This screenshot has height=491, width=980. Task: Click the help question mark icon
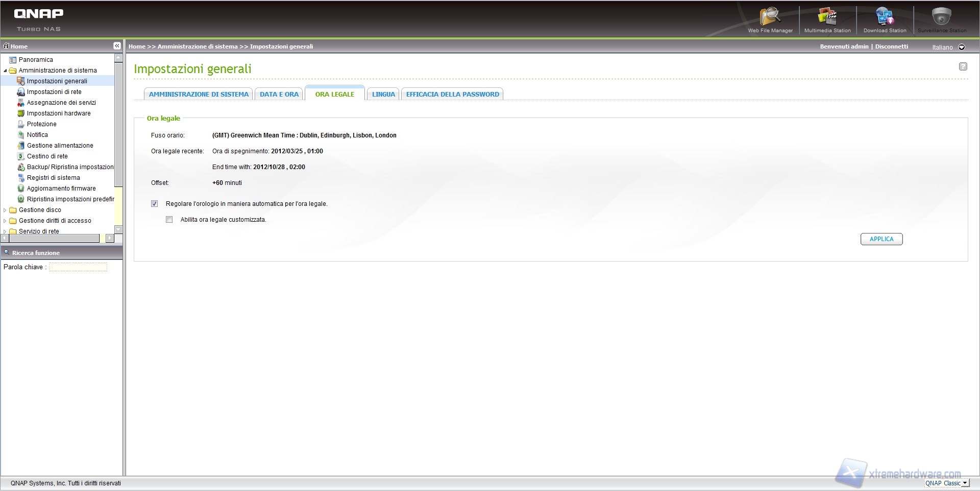pos(963,66)
